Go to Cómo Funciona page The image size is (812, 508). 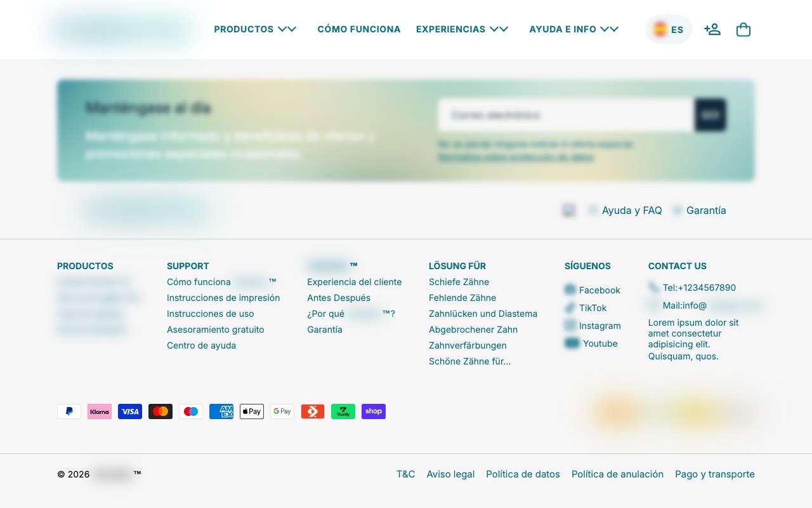(x=359, y=29)
